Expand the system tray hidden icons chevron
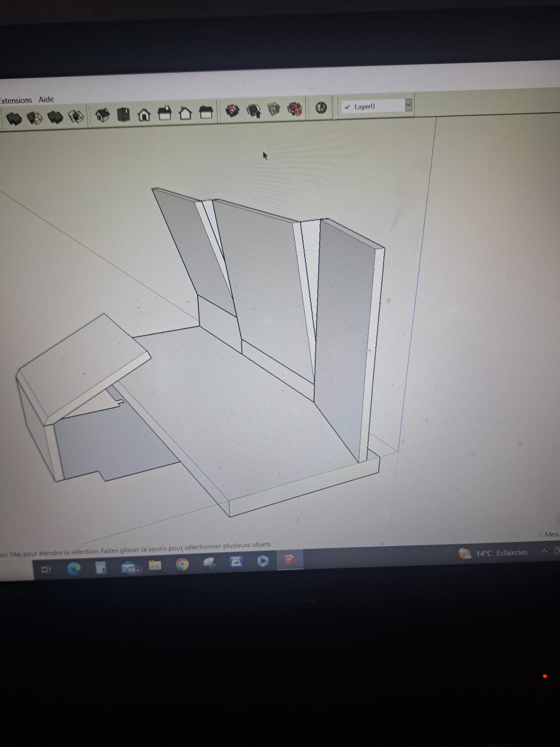The height and width of the screenshot is (747, 560). 544,551
